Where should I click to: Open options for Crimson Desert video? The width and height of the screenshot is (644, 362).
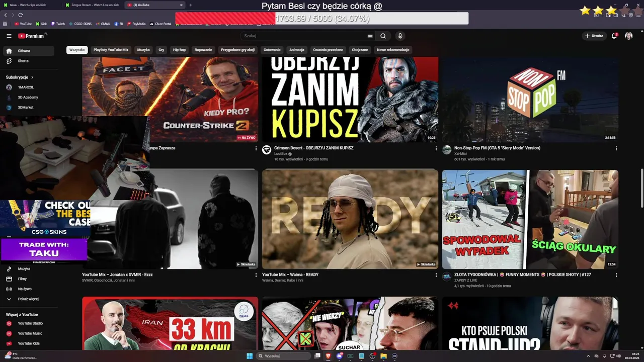click(436, 148)
